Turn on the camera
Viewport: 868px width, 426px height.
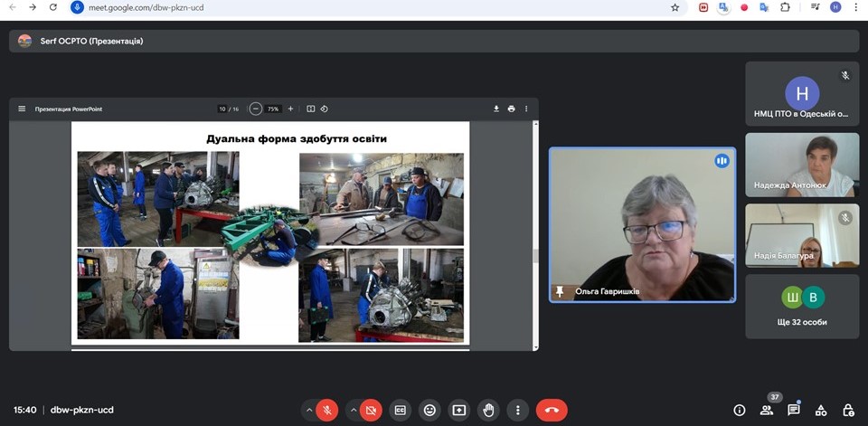click(x=371, y=410)
